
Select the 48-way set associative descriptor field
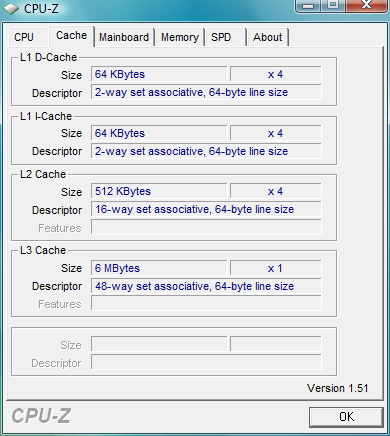pos(206,286)
